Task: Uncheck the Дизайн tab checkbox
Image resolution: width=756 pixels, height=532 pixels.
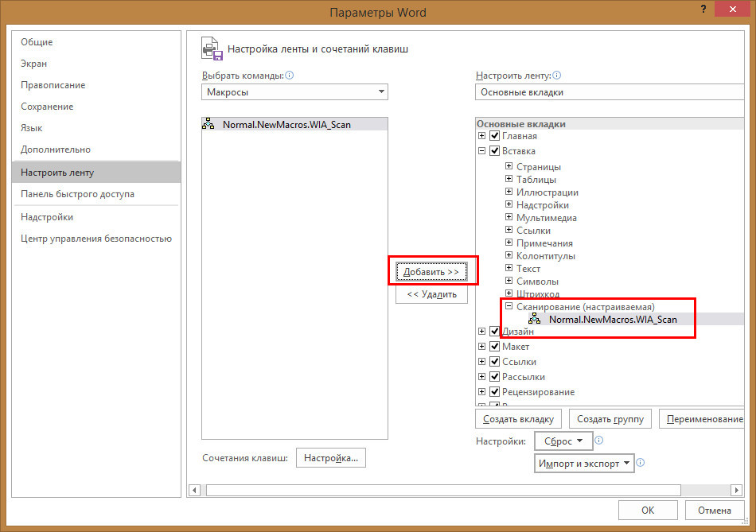Action: (x=494, y=331)
